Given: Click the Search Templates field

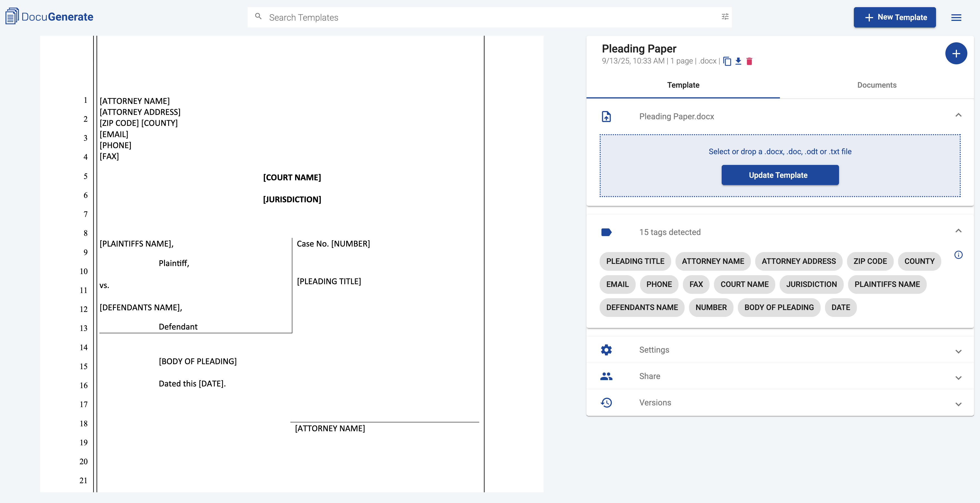Looking at the screenshot, I should (490, 17).
